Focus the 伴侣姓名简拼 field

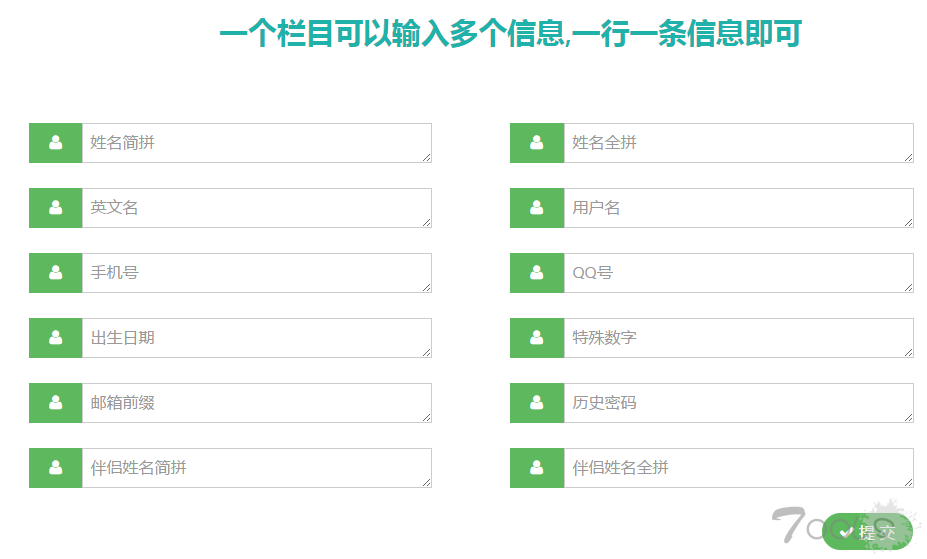point(257,468)
